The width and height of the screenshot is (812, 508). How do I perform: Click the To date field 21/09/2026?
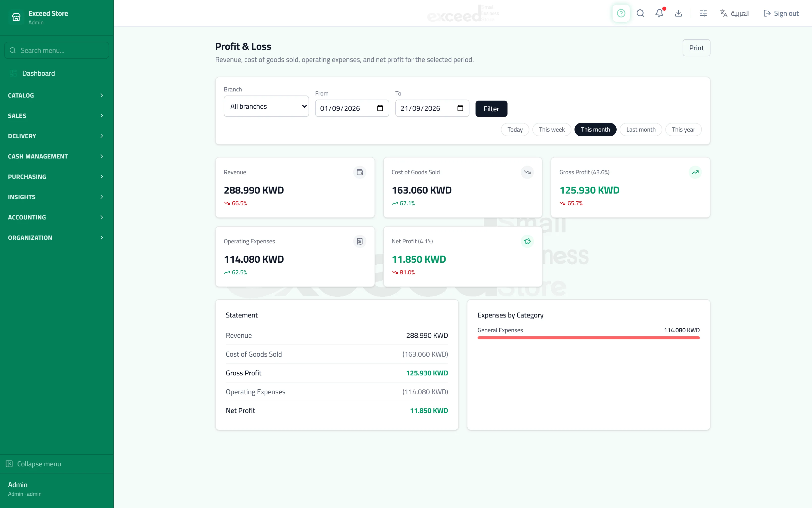(x=432, y=108)
